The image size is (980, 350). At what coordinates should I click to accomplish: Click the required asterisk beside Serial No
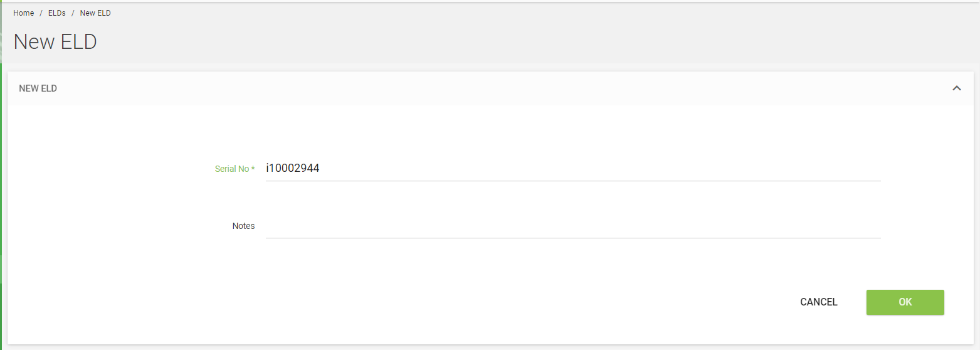[x=253, y=169]
